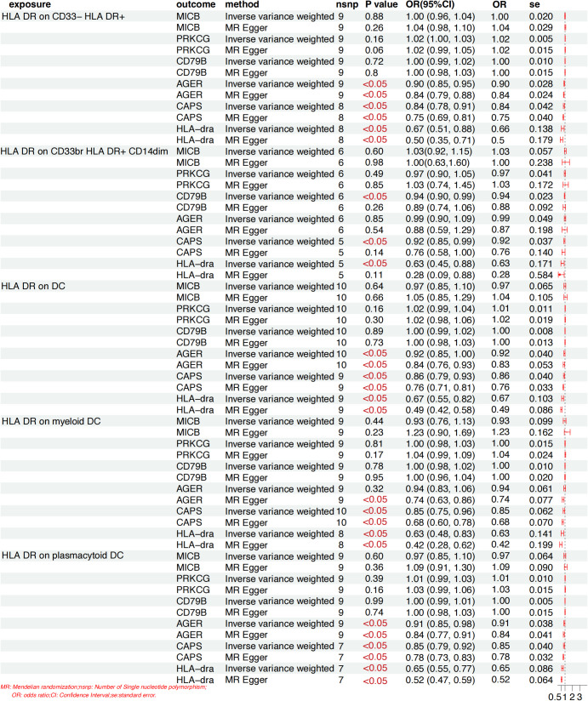Click the "exposure" column header
Screen dimensions: 588x701
pyautogui.click(x=30, y=4)
